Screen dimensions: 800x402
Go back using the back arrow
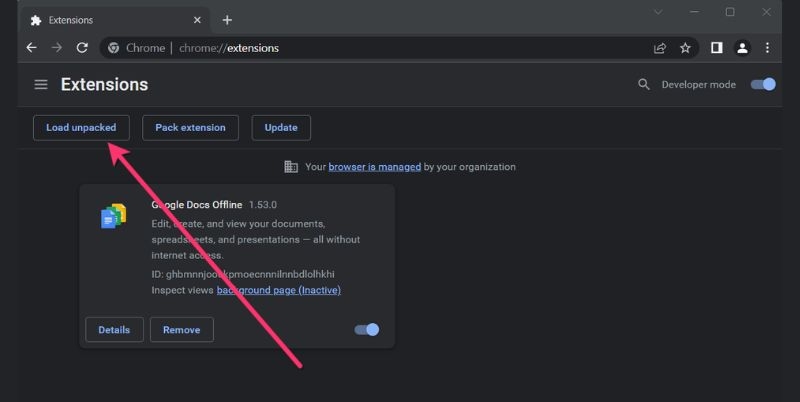tap(31, 47)
